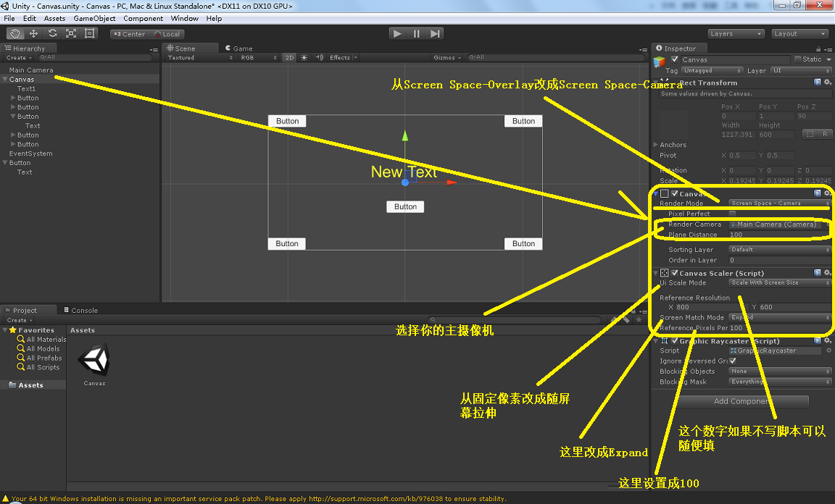The image size is (835, 504).
Task: Switch to the Console tab
Action: point(81,310)
